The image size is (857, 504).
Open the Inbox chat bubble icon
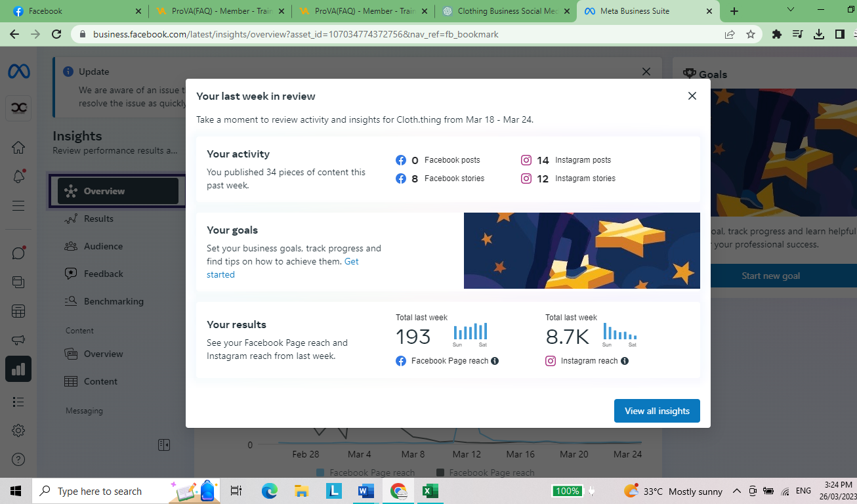[x=18, y=253]
